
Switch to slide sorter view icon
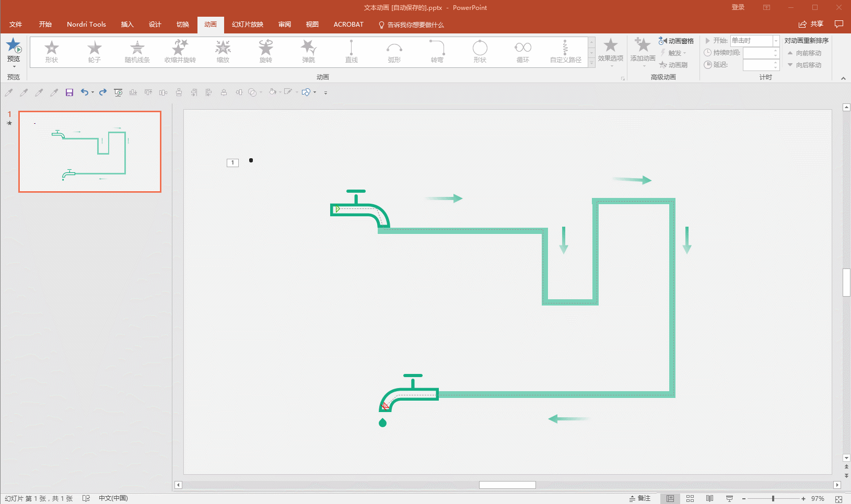(690, 498)
